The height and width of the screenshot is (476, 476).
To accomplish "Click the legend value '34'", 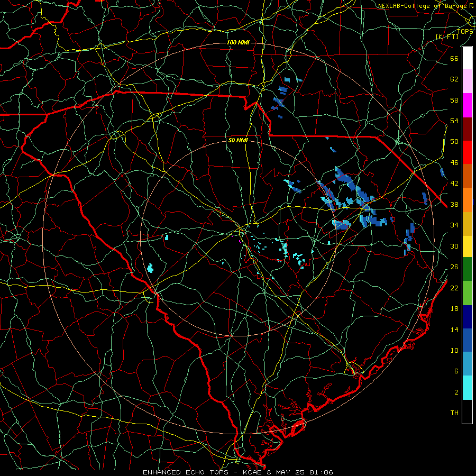I will click(454, 225).
